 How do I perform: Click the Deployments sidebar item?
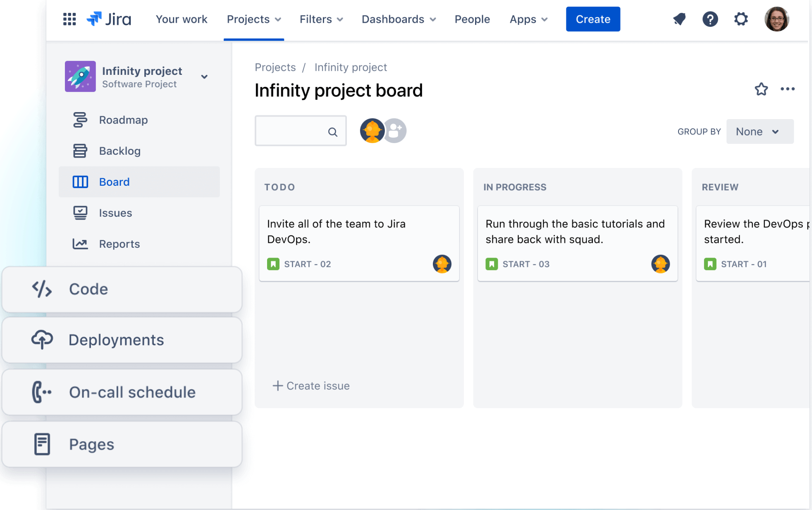tap(122, 340)
